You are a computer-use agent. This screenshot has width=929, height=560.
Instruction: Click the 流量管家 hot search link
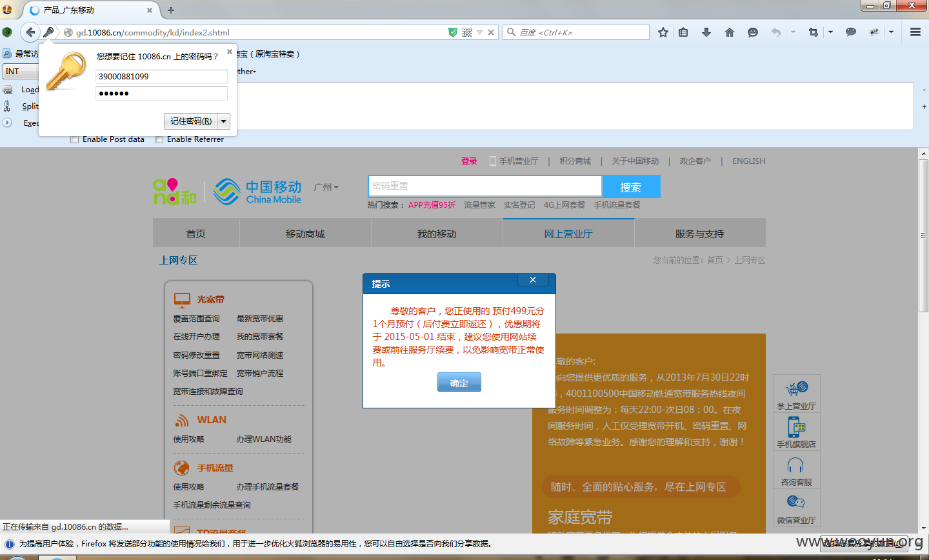pos(480,205)
